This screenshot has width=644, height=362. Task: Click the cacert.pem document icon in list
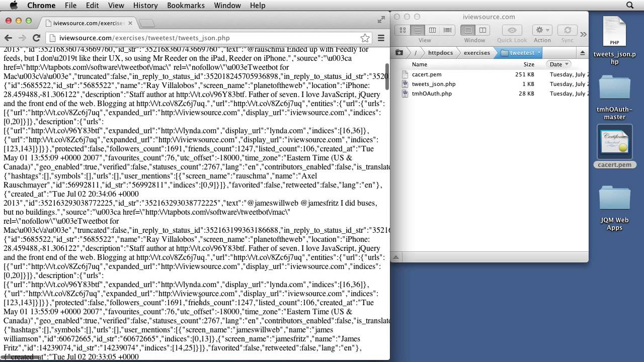click(x=405, y=74)
